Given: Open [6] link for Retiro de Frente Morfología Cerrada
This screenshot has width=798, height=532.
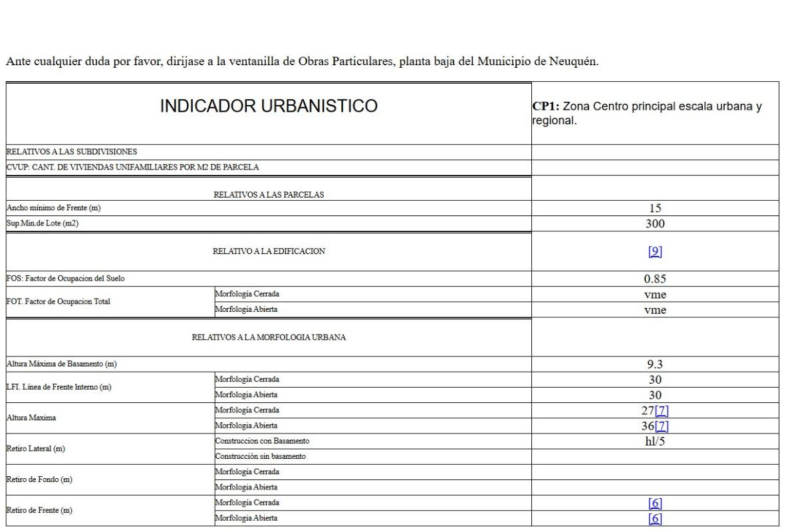Looking at the screenshot, I should [655, 504].
